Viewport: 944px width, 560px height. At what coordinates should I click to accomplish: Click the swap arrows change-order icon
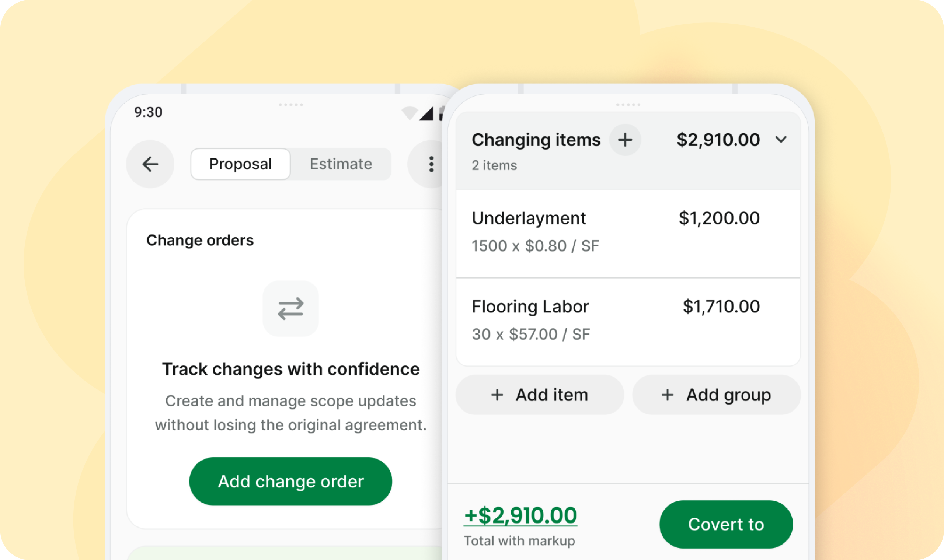290,308
